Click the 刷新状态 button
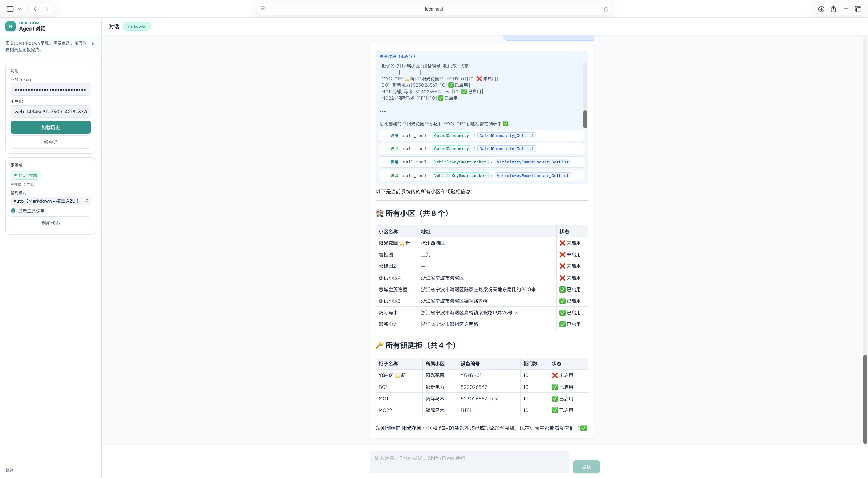This screenshot has height=478, width=868. [51, 223]
